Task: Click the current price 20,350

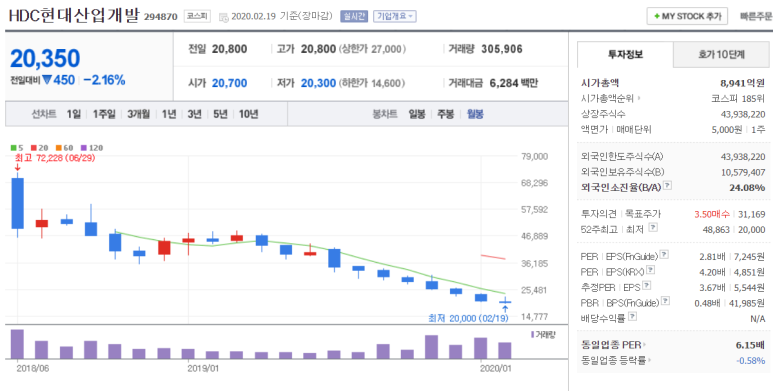Action: pyautogui.click(x=45, y=59)
